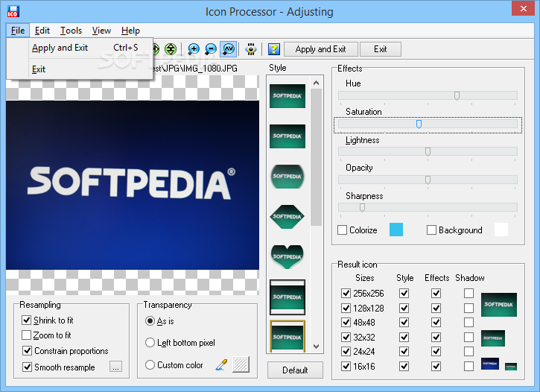Screen dimensions: 540x392
Task: Click the large 256x256 result icon preview
Action: pyautogui.click(x=499, y=305)
